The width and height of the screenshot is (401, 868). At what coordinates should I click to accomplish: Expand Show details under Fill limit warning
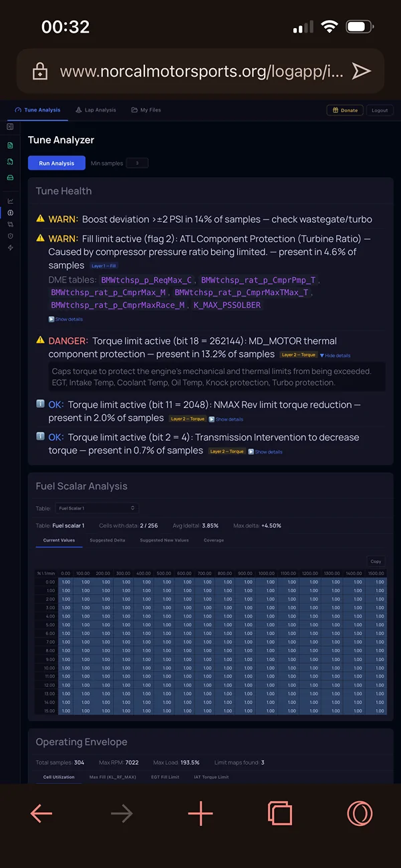click(65, 319)
